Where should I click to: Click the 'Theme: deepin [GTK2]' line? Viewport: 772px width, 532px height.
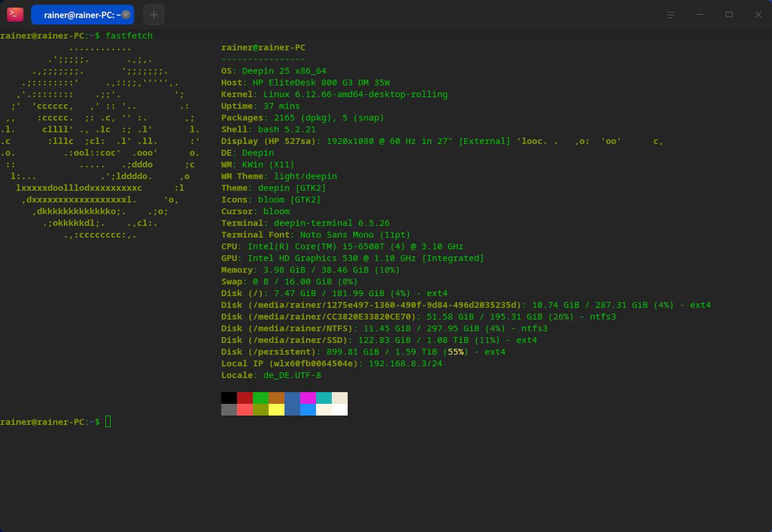[x=274, y=188]
